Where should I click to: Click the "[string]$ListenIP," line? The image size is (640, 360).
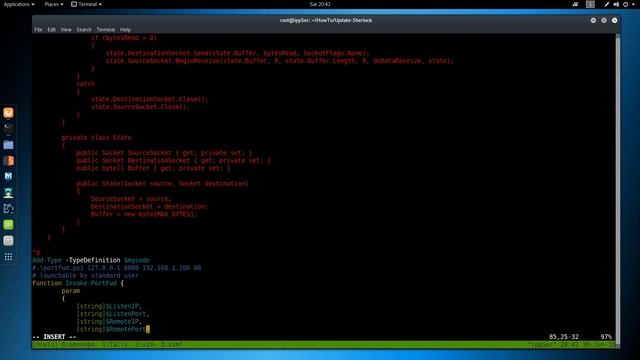pos(109,306)
